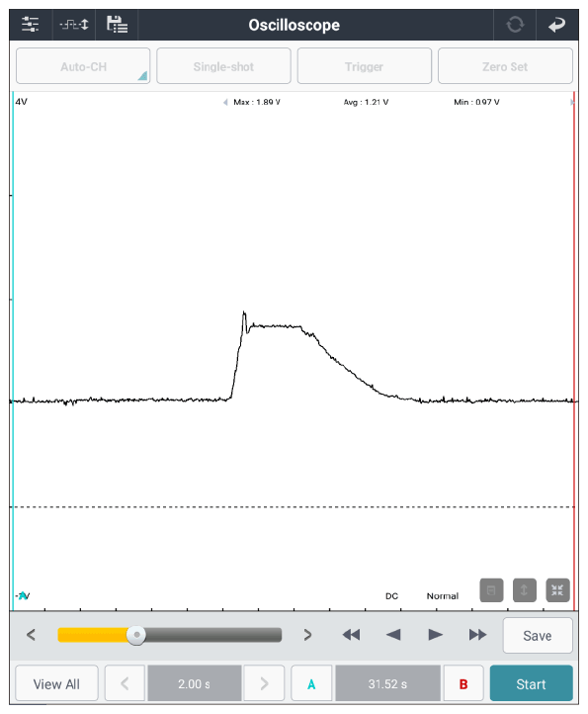Toggle Single-shot mode

point(223,66)
